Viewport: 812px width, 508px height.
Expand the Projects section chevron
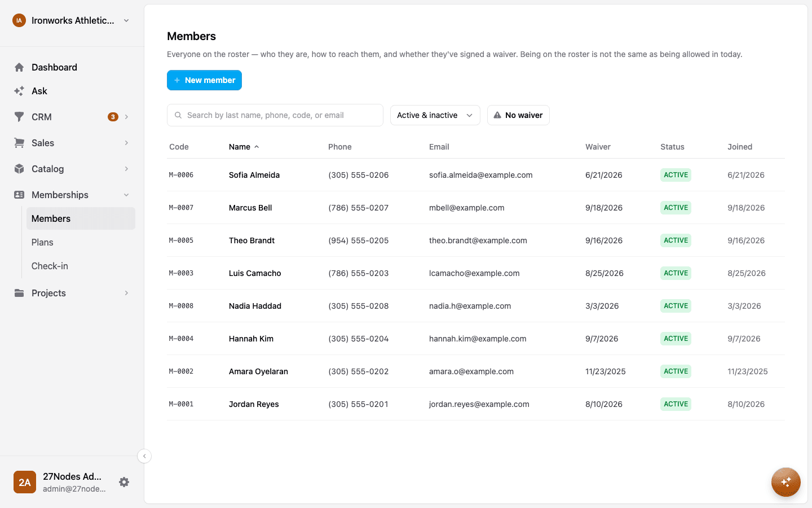[x=126, y=293]
